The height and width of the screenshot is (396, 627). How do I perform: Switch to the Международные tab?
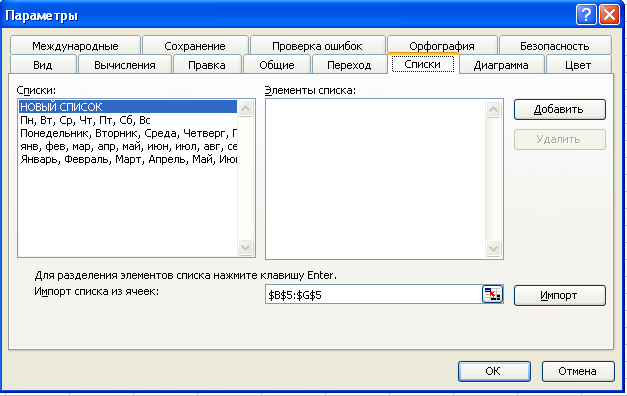75,46
